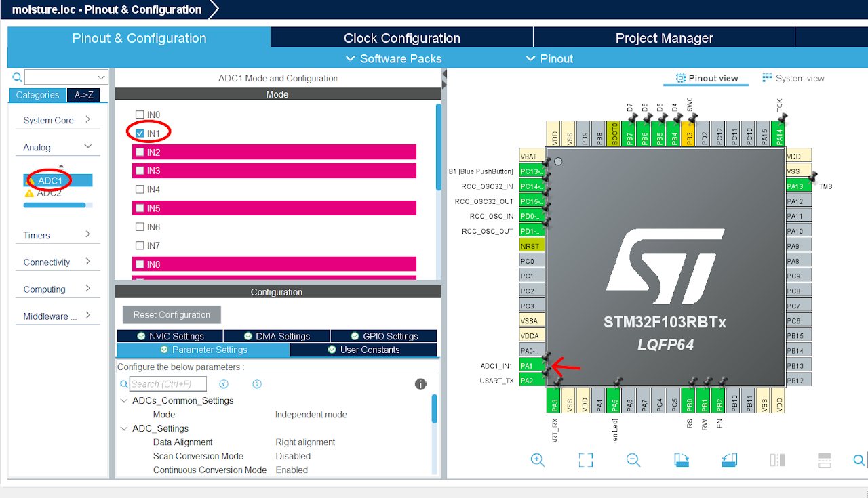This screenshot has height=498, width=868.
Task: Rotate the chip clockwise
Action: [x=682, y=459]
